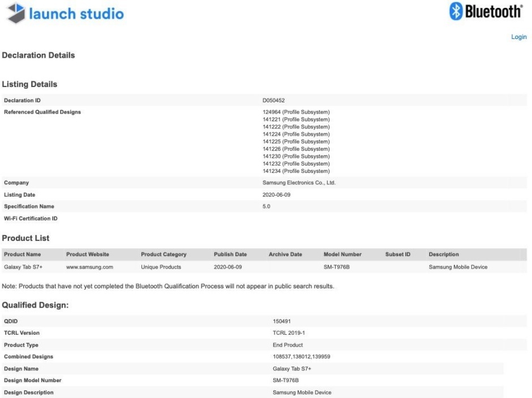Click the Product Name column header
This screenshot has height=398, width=532.
point(22,254)
